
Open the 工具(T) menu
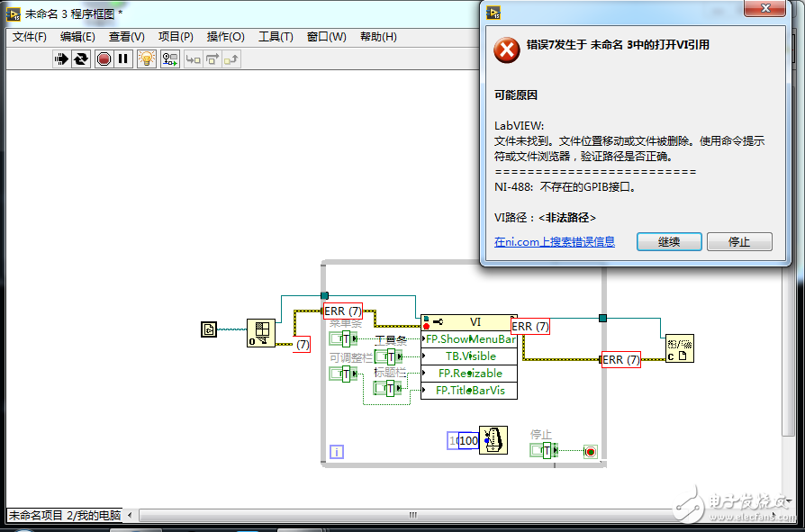click(276, 37)
